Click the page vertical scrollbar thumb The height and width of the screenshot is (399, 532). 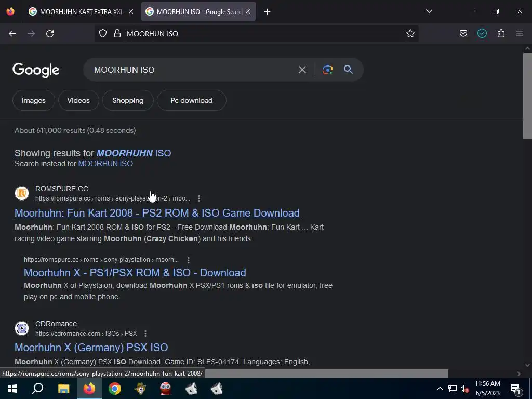pyautogui.click(x=527, y=96)
